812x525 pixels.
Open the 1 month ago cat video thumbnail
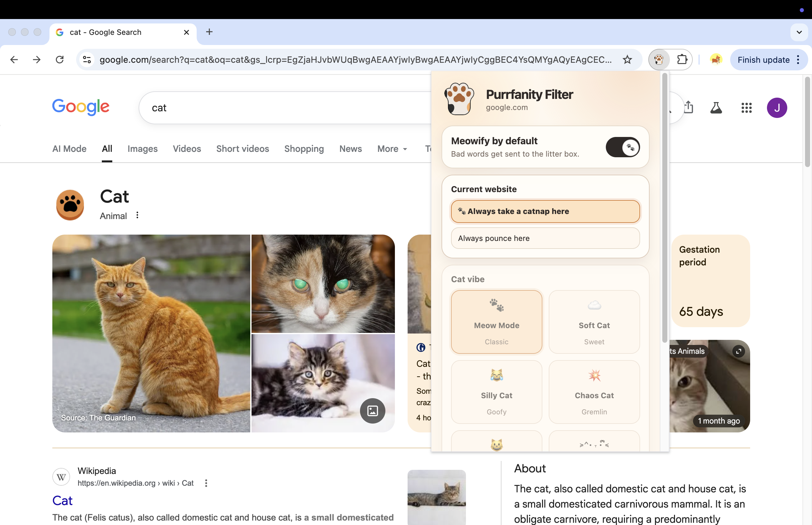[710, 386]
